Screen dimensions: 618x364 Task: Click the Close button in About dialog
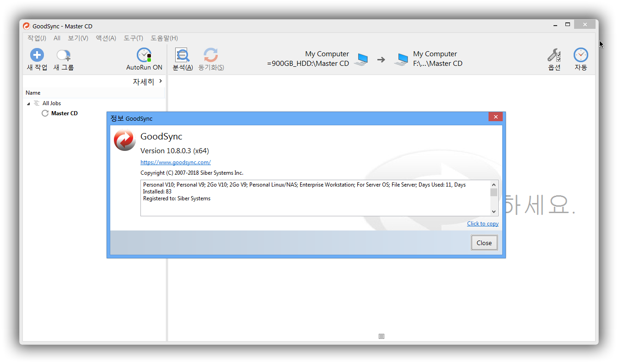[x=484, y=243]
